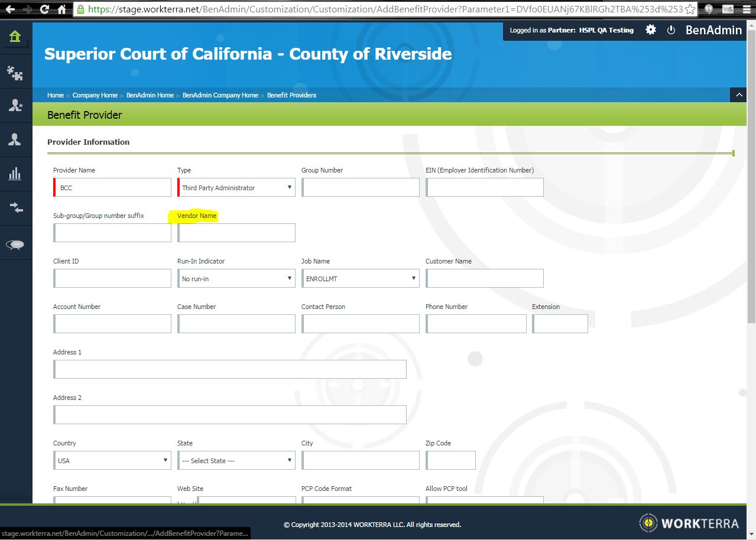Click the home icon in left sidebar
The image size is (756, 540).
pos(15,37)
